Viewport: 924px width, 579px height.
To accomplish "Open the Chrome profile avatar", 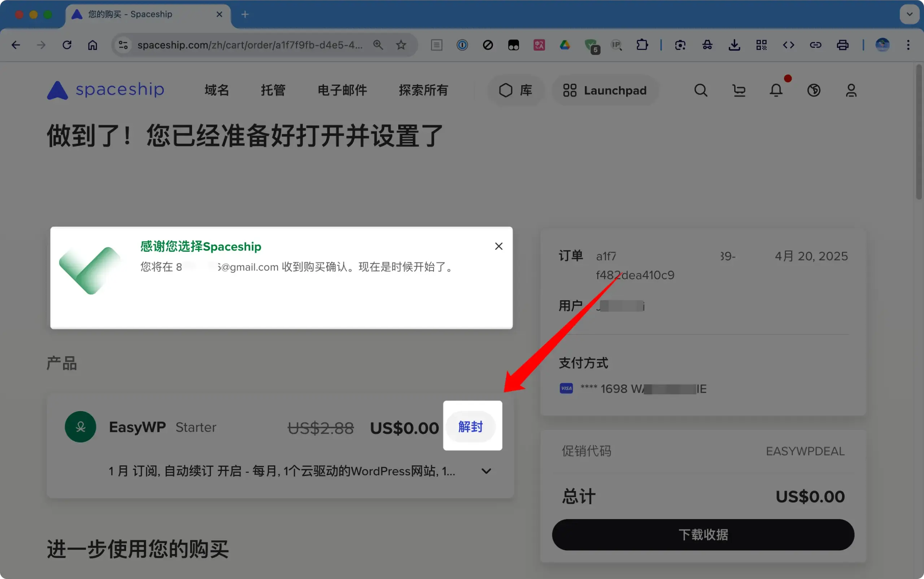I will coord(883,45).
